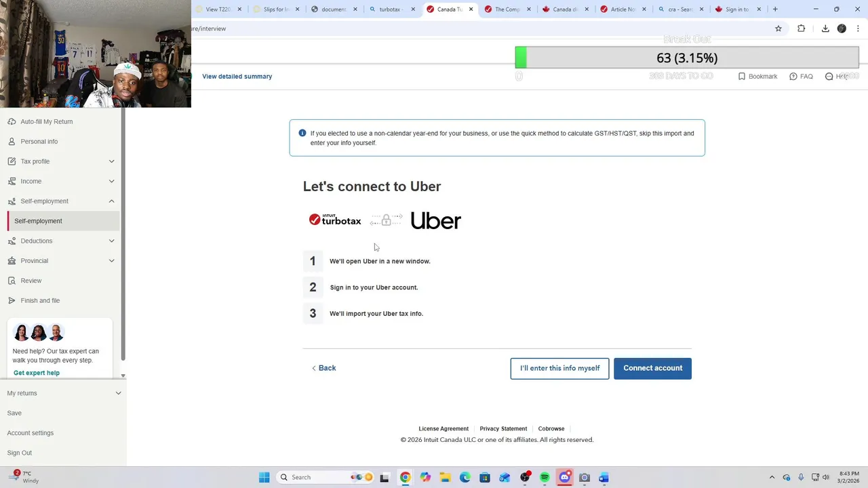Click the taskbar Search box

326,477
